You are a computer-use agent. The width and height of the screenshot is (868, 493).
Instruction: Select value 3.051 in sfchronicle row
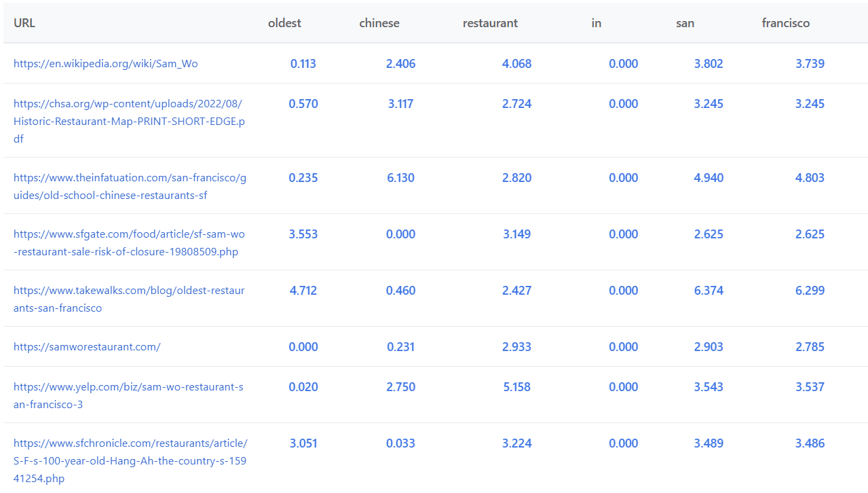coord(304,443)
